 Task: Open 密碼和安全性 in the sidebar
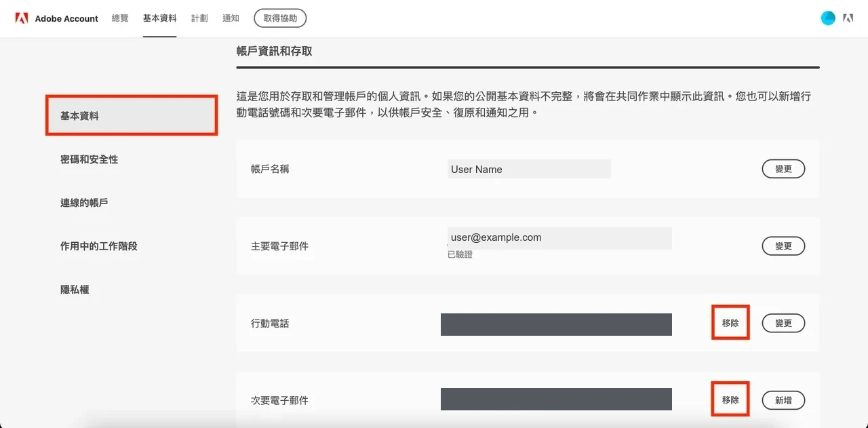coord(89,159)
